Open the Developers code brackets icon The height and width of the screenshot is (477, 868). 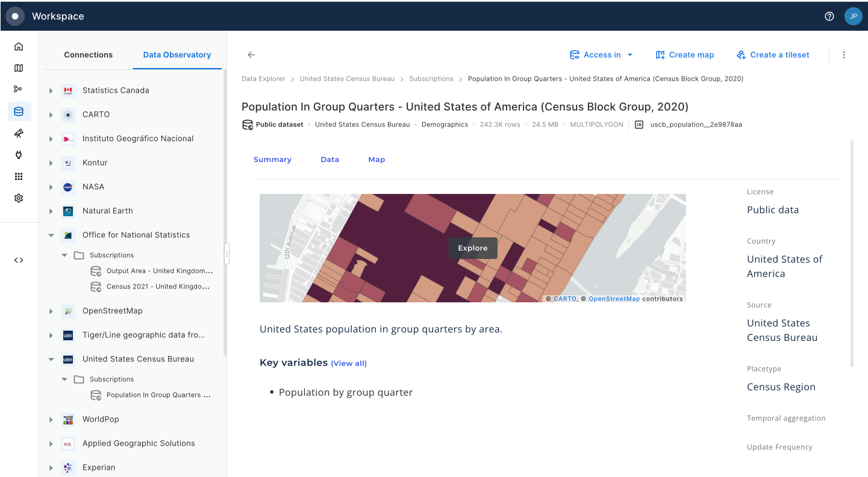[19, 260]
